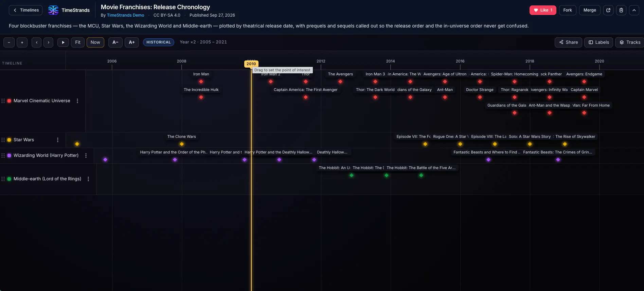Select The Clone Wars event marker
Screen dimensions: 644x291
coord(182,144)
